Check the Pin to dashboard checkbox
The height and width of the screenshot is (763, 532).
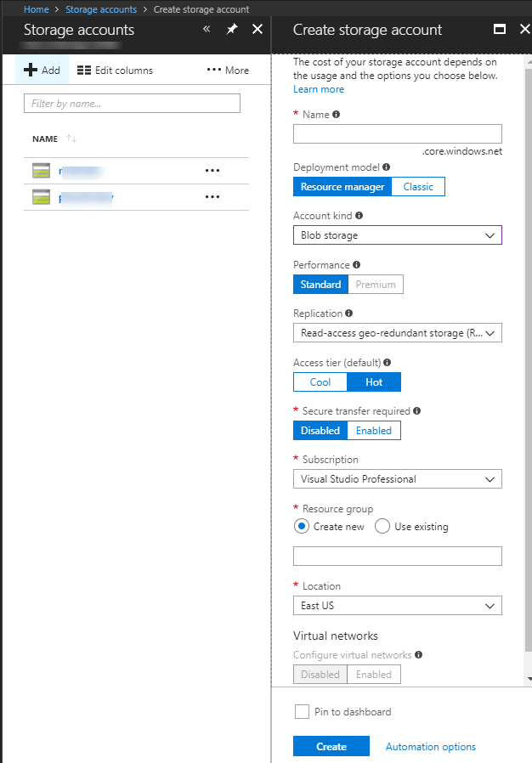tap(302, 712)
